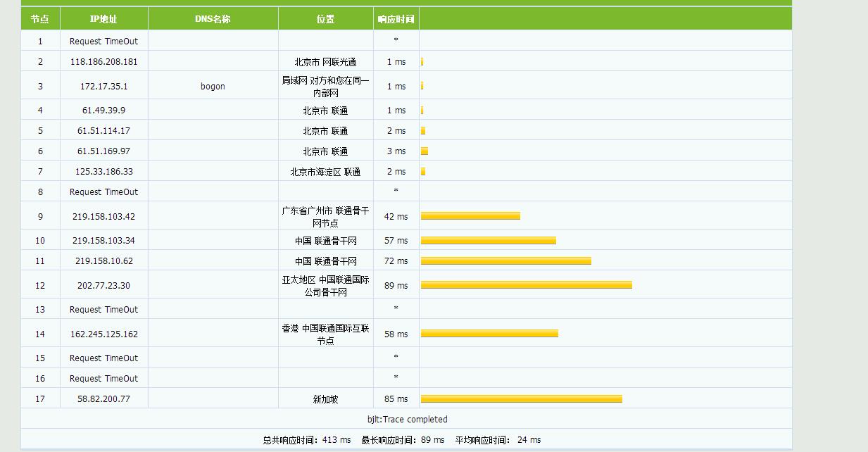Select IP 202.77.23.30 in row 12

tap(104, 285)
